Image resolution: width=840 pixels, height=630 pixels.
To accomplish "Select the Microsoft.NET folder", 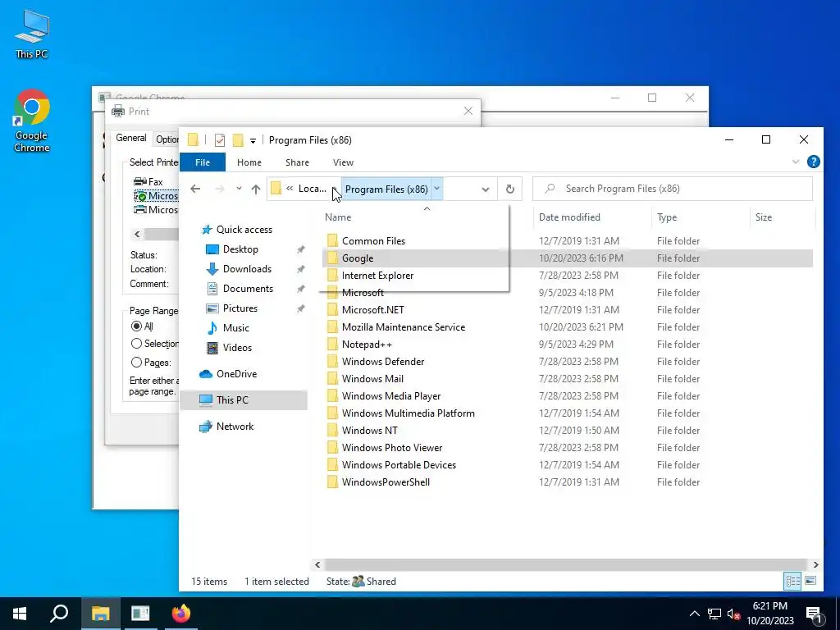I will [x=373, y=309].
